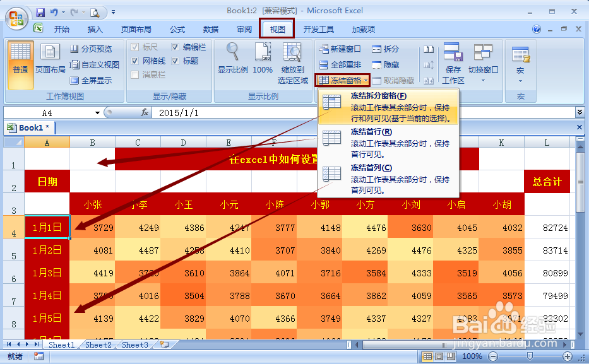Choose Freeze Top Row (冻结首行)
The image size is (589, 364).
388,143
